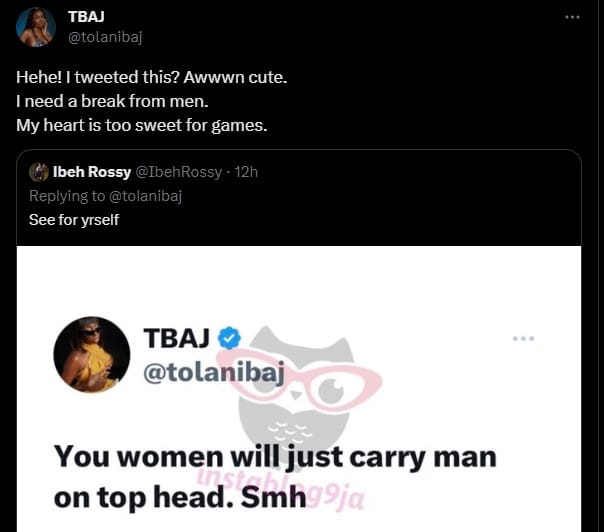Click Ibeh Rossy's small profile avatar
The height and width of the screenshot is (532, 604).
(x=39, y=172)
